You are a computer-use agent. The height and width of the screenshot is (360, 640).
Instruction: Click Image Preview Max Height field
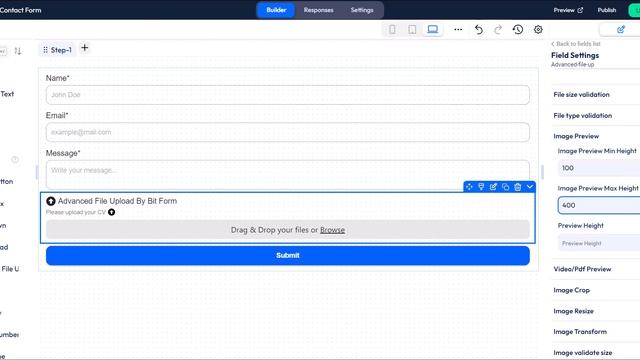(599, 205)
